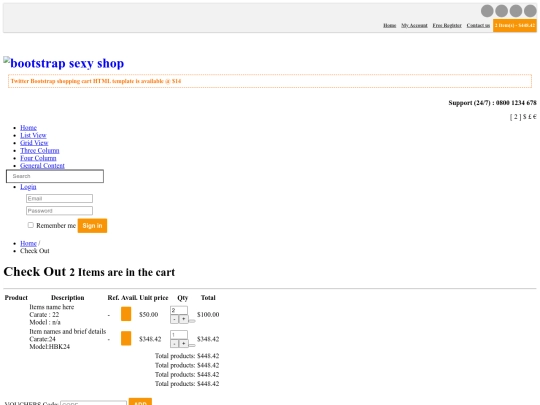Open Three Column navigation item

40,150
